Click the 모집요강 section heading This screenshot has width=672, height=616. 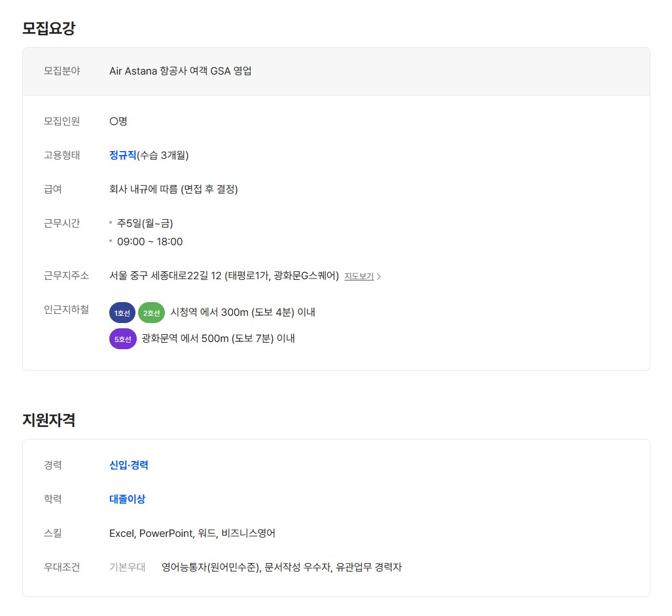pyautogui.click(x=49, y=28)
